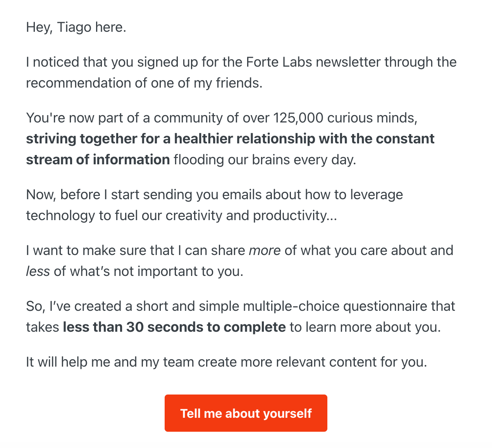Click the italic word 'more'

click(x=265, y=251)
